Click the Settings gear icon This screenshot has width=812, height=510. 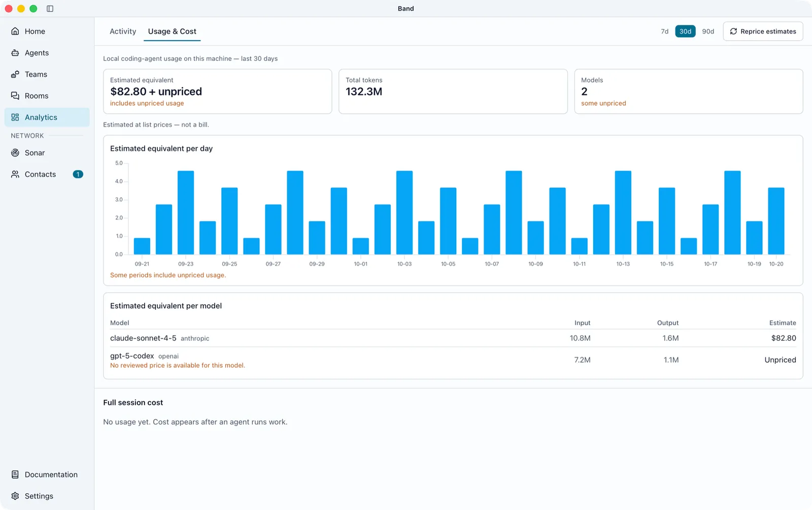(x=15, y=496)
